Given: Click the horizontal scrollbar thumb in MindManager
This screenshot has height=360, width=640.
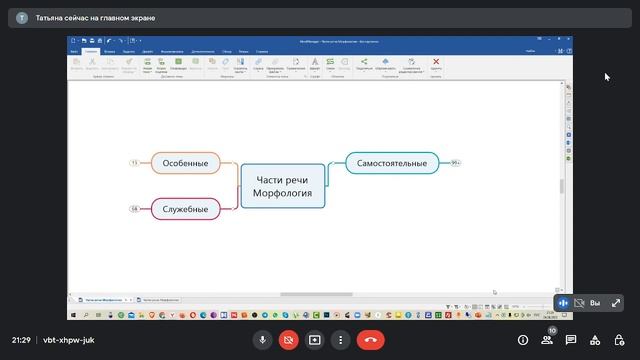Looking at the screenshot, I should pyautogui.click(x=316, y=294).
